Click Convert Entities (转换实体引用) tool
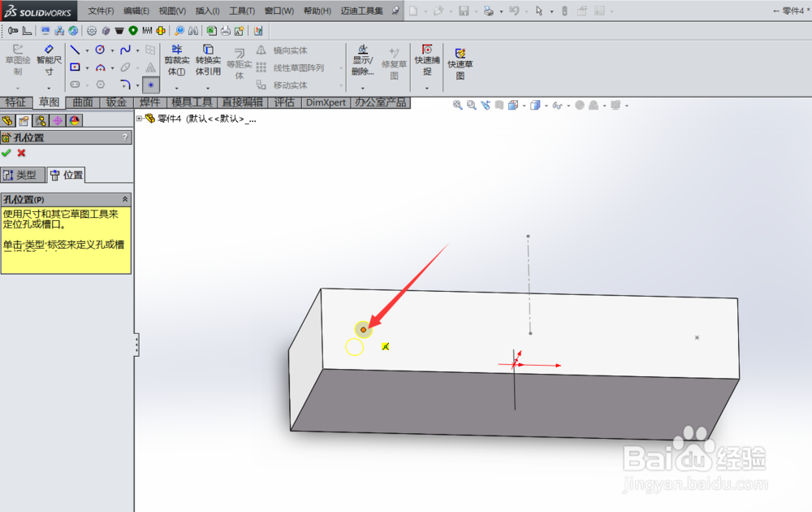This screenshot has height=512, width=812. coord(208,60)
